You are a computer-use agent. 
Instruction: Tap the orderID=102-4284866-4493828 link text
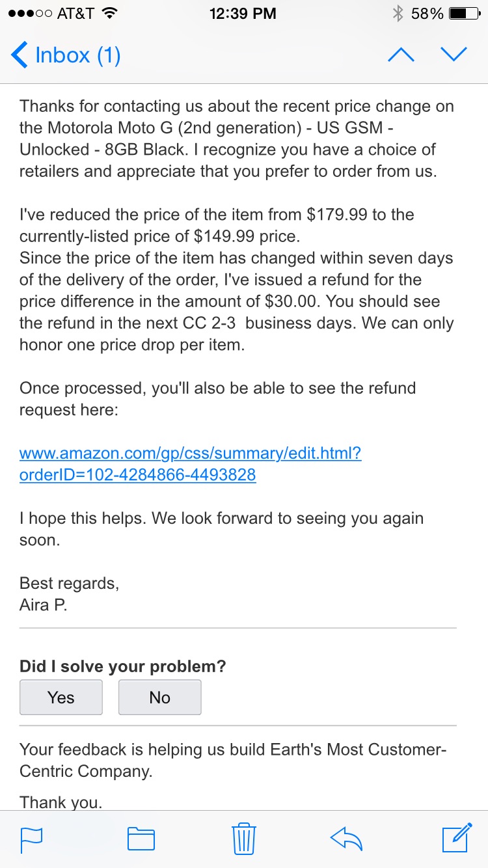click(x=138, y=475)
